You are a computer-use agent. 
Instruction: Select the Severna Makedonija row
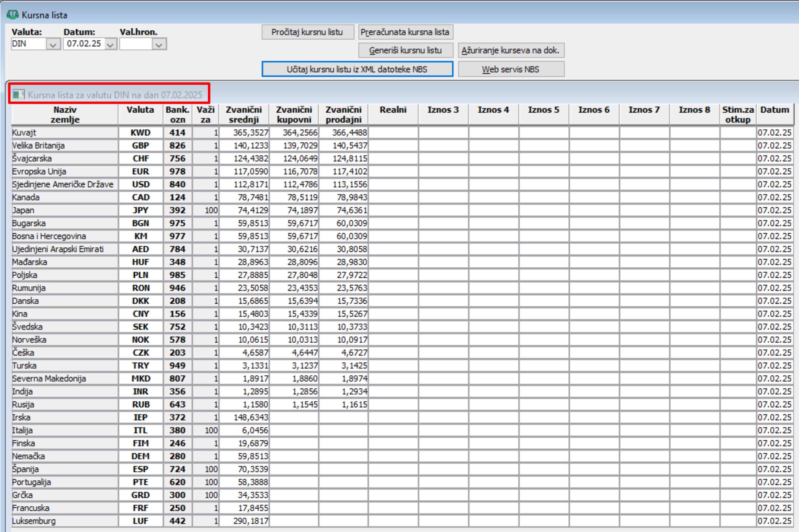click(x=403, y=379)
